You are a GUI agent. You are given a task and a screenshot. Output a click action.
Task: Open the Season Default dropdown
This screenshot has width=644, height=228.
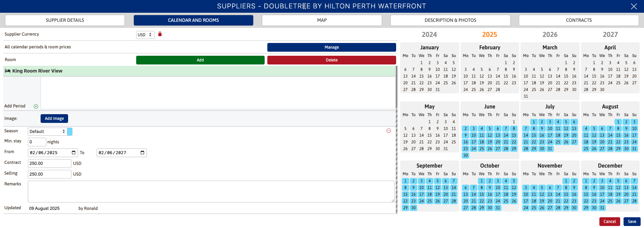[x=47, y=132]
